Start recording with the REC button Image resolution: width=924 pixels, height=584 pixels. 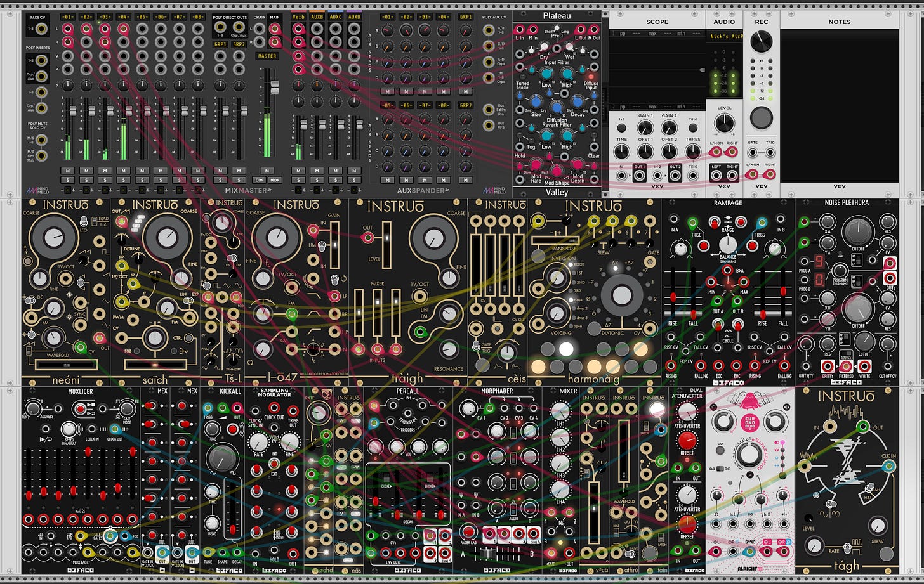(762, 117)
